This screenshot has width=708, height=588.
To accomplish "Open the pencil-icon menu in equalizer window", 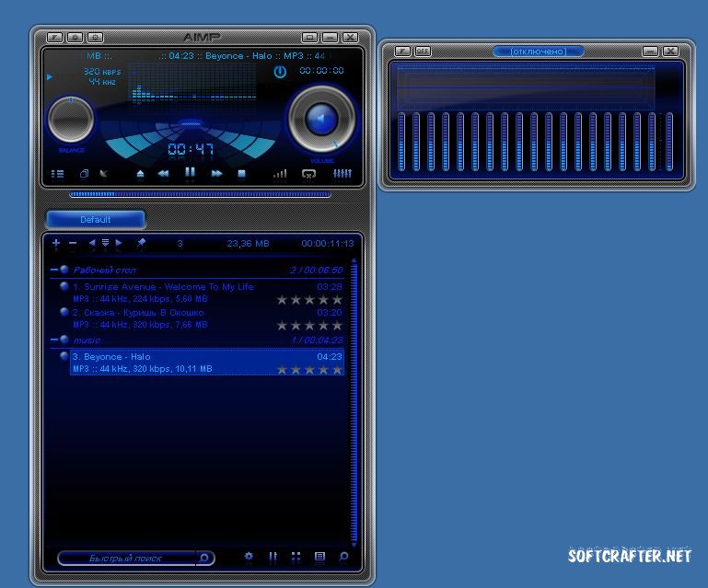I will (x=402, y=51).
